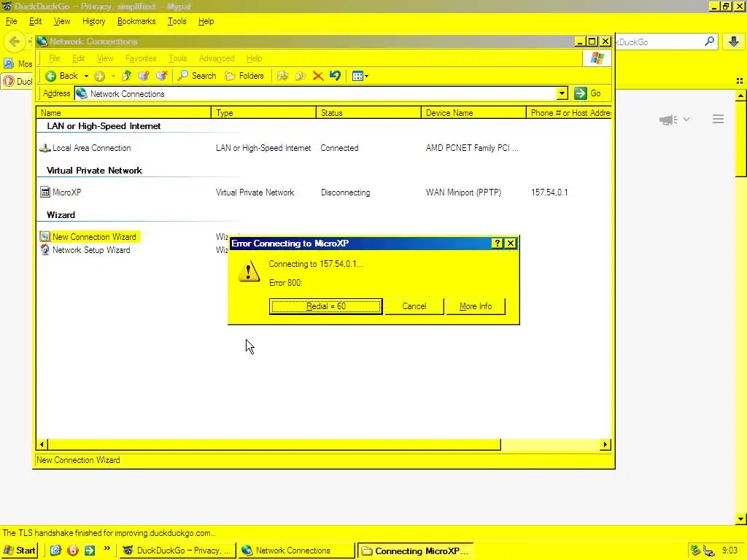Open the DuckDuckGo hamburger menu

718,119
